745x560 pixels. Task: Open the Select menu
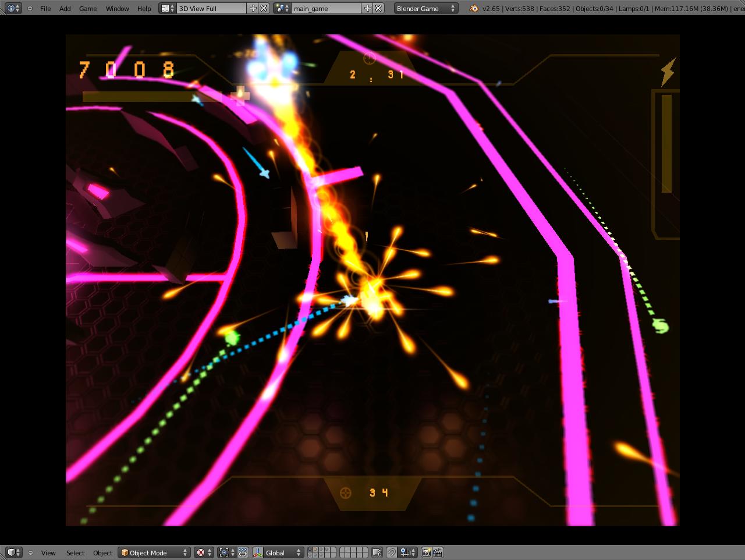75,552
